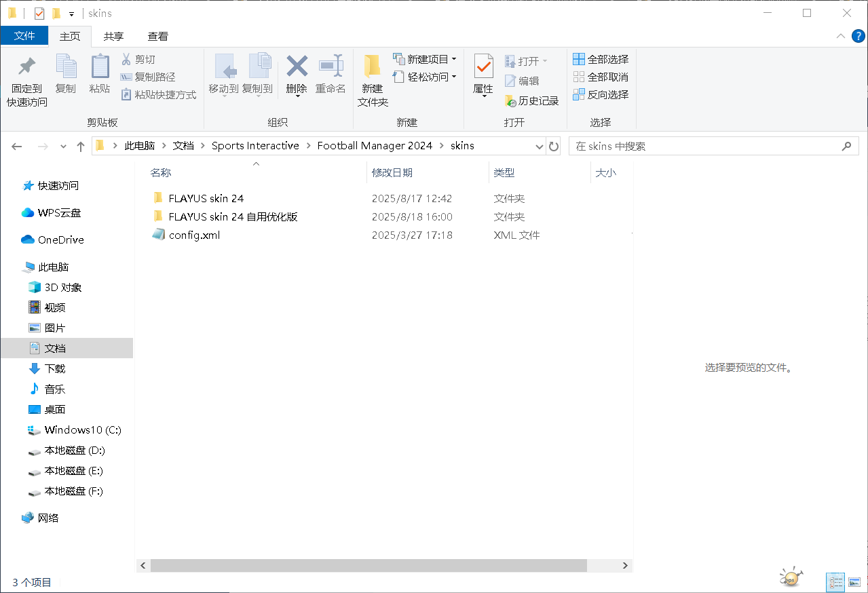868x593 pixels.
Task: Switch to the 主页 ribbon tab
Action: [x=70, y=36]
